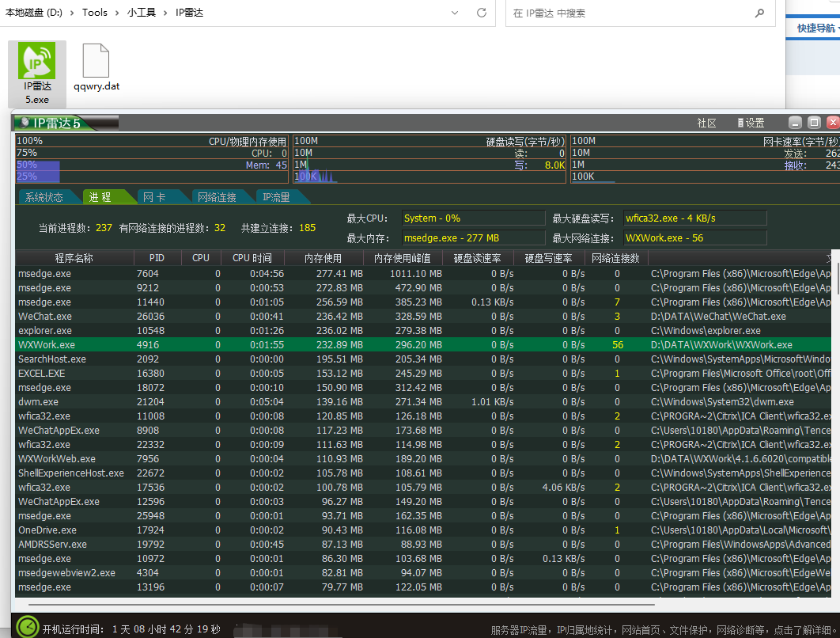The width and height of the screenshot is (840, 638).
Task: Sort by 硬盘写速率 column header
Action: 549,258
